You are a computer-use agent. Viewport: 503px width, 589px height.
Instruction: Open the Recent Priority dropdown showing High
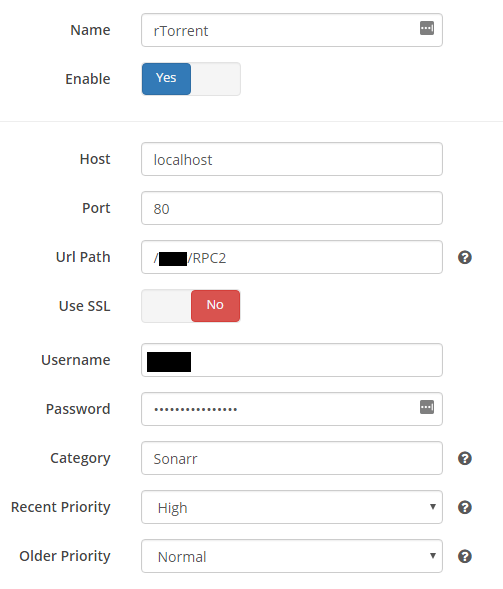coord(292,507)
